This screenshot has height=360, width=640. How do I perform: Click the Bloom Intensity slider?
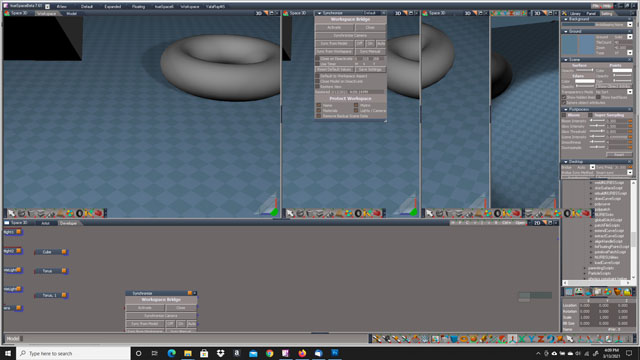pyautogui.click(x=597, y=121)
